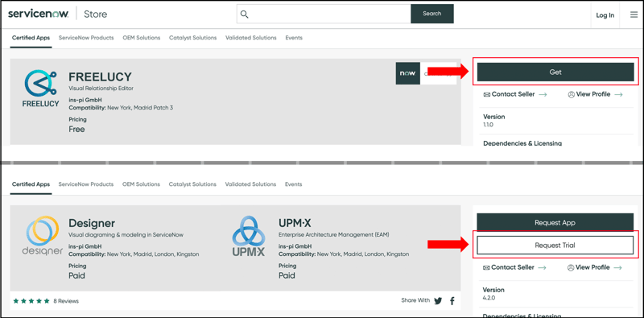Open the hamburger menu icon
644x318 pixels.
634,14
